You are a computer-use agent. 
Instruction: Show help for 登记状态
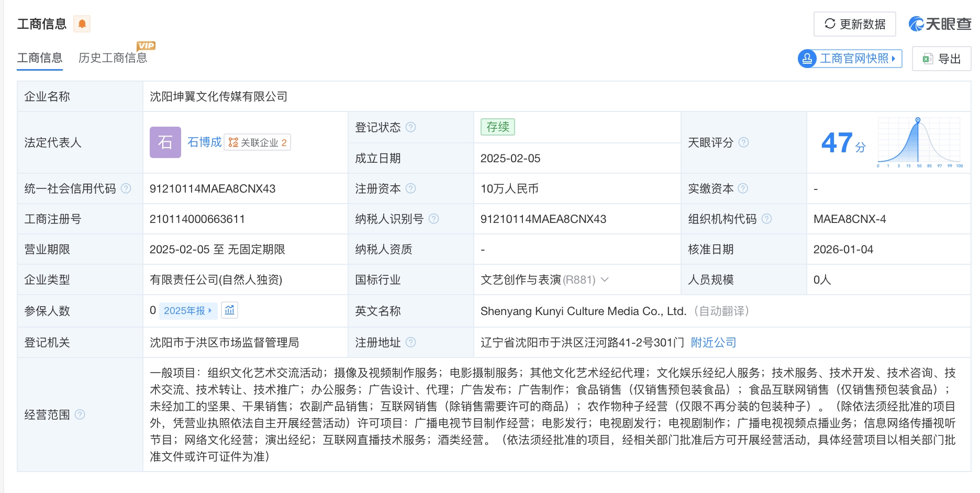click(x=411, y=127)
